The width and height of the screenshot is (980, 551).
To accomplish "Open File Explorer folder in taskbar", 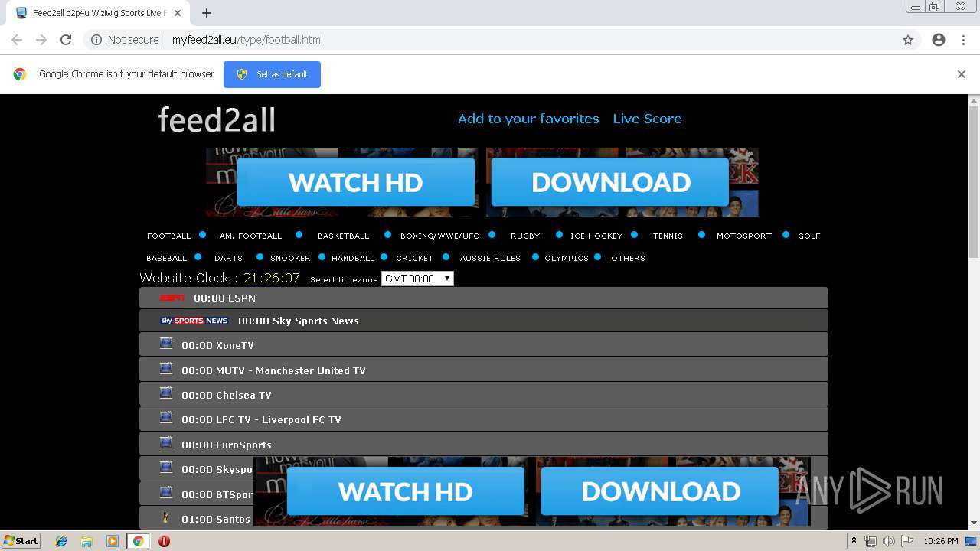I will pos(87,541).
